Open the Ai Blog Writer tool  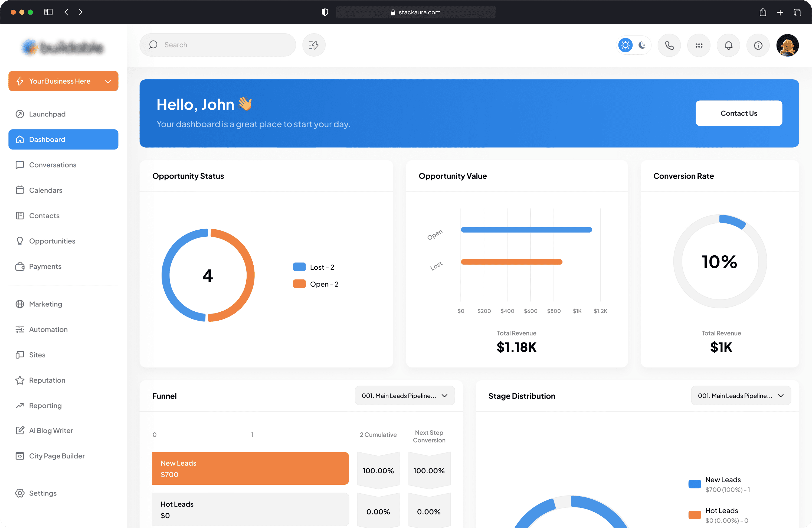(51, 430)
